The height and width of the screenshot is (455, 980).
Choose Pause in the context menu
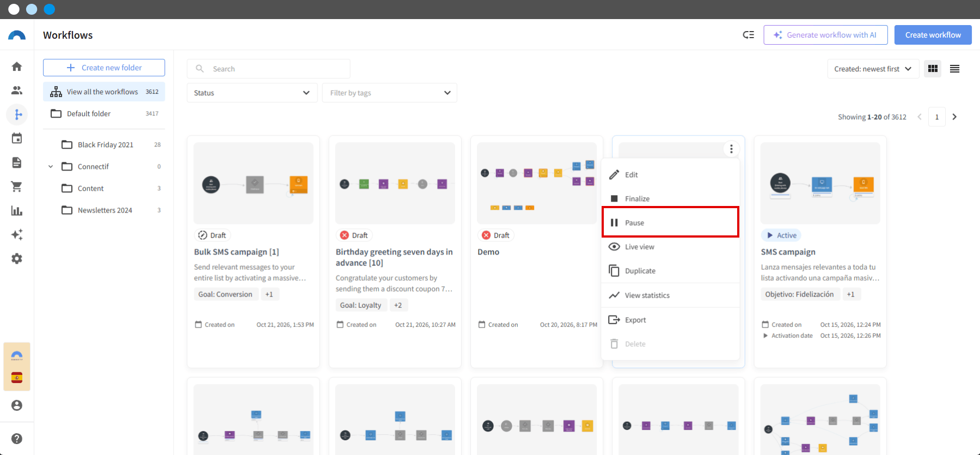pyautogui.click(x=670, y=223)
